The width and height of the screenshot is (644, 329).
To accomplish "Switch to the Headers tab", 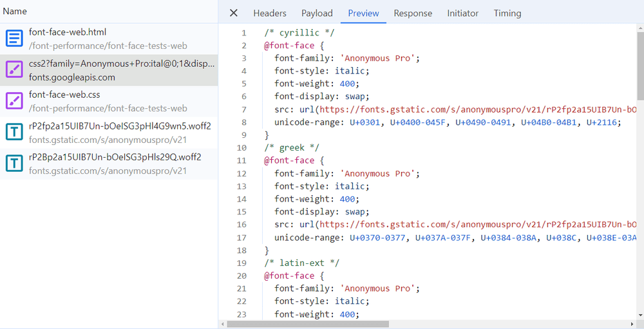I will (x=270, y=13).
